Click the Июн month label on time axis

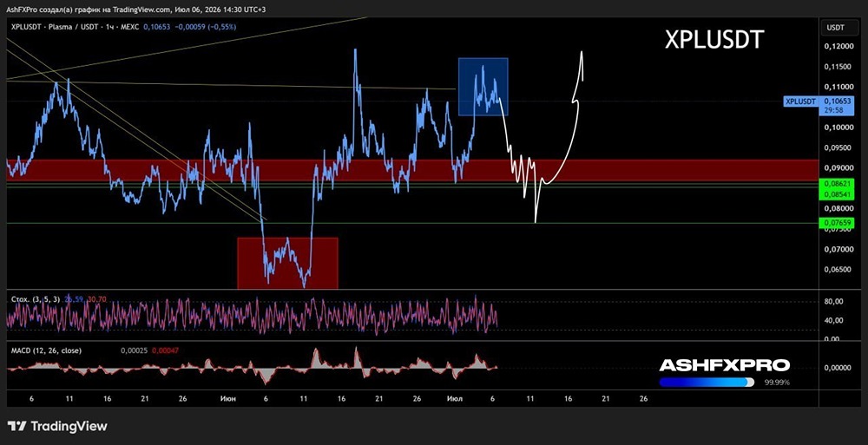pyautogui.click(x=228, y=398)
